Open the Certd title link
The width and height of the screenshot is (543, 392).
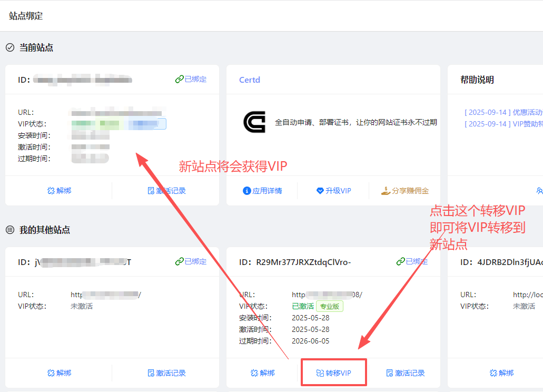250,80
